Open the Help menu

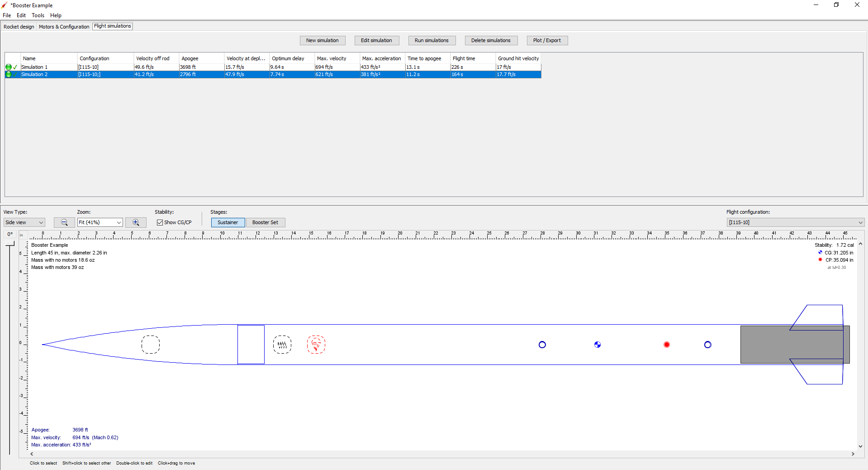coord(56,15)
